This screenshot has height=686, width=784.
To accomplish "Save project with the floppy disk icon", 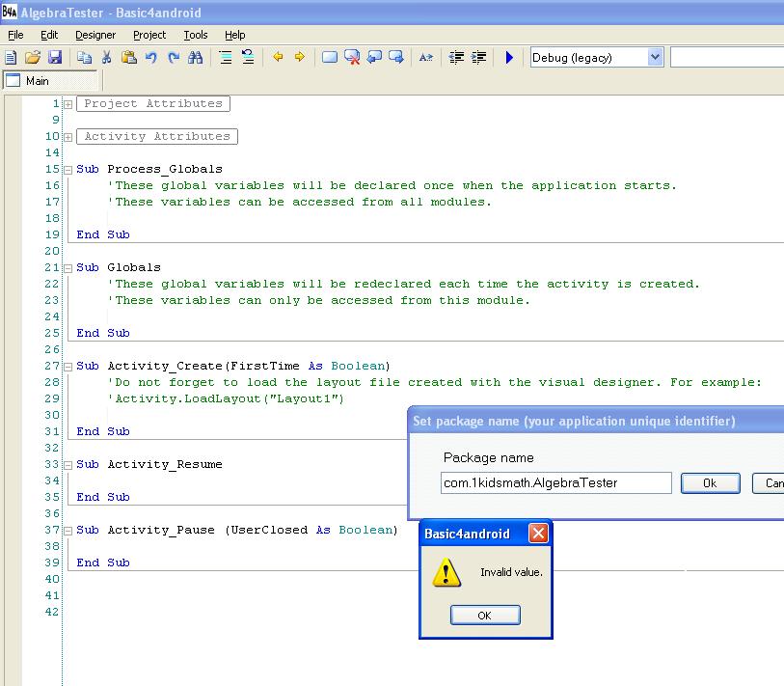I will pos(55,58).
